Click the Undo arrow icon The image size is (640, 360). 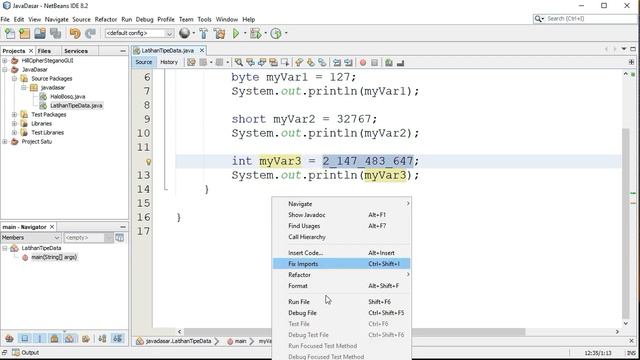[x=75, y=33]
